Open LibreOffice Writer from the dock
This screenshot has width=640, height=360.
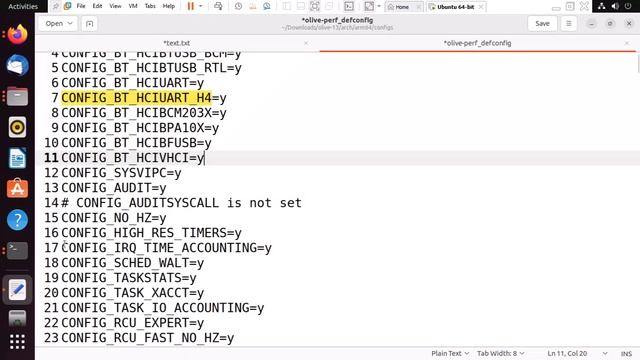pos(17,158)
